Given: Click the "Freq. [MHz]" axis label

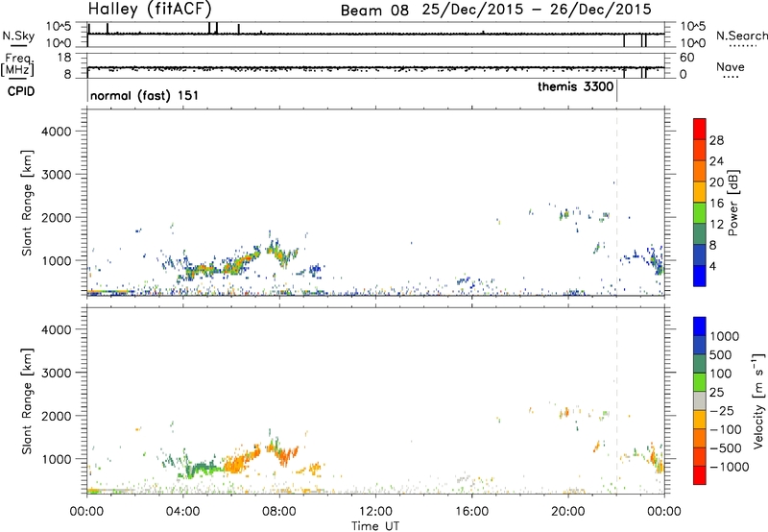Looking at the screenshot, I should (18, 65).
